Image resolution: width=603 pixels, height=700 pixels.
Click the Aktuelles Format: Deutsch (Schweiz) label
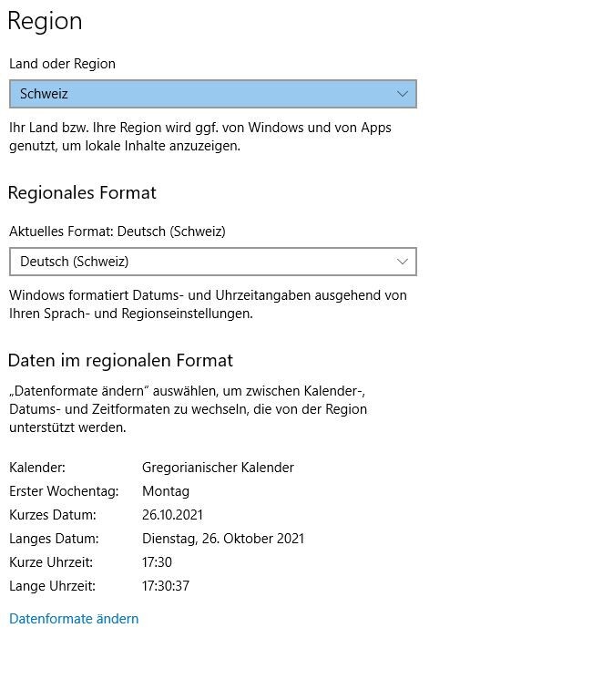tap(118, 232)
